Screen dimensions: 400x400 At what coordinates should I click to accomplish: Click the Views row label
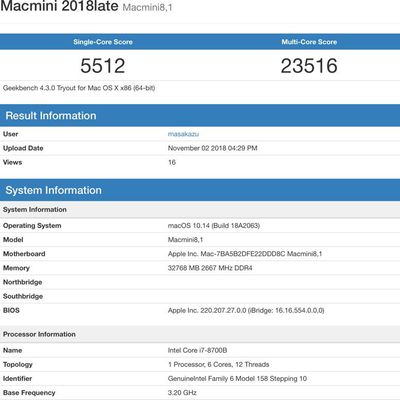(12, 162)
